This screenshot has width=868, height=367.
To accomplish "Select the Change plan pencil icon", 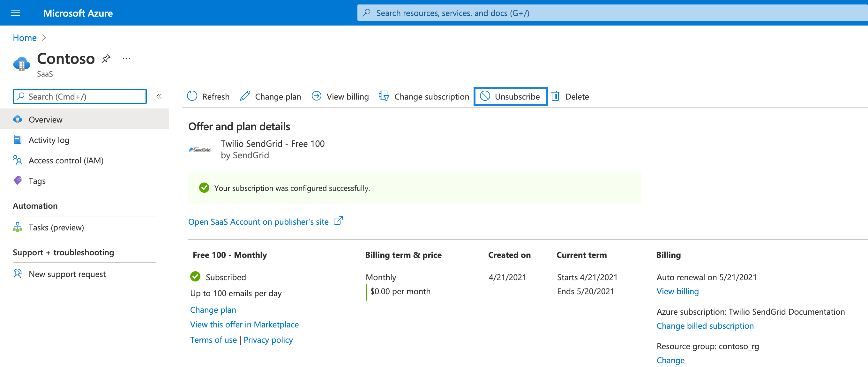I will pyautogui.click(x=245, y=96).
